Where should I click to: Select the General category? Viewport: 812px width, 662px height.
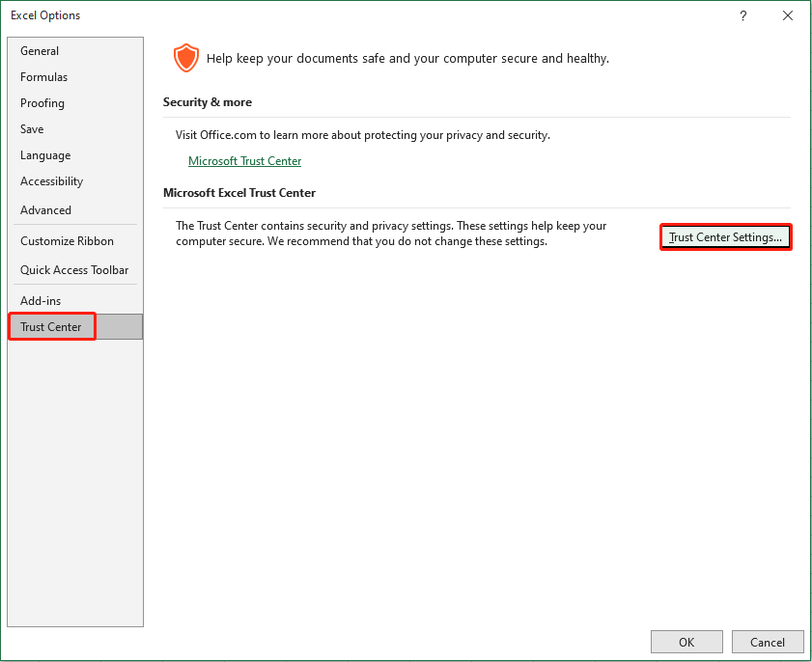40,50
